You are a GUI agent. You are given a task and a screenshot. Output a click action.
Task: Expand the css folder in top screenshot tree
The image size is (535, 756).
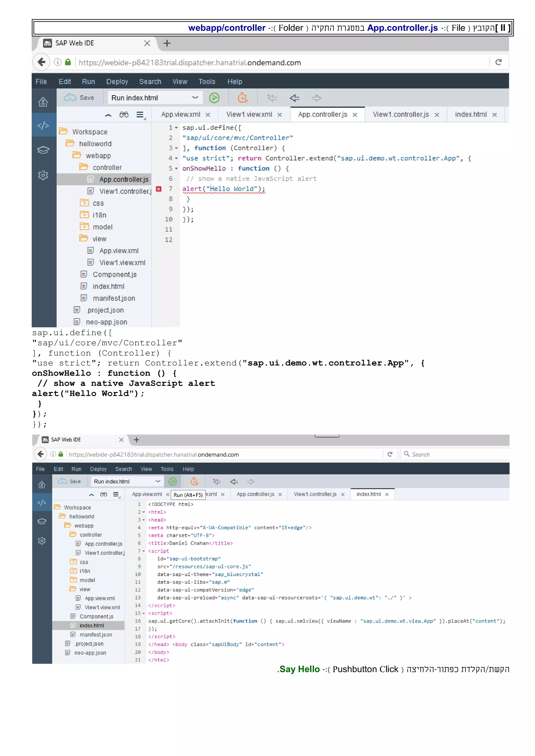84,203
